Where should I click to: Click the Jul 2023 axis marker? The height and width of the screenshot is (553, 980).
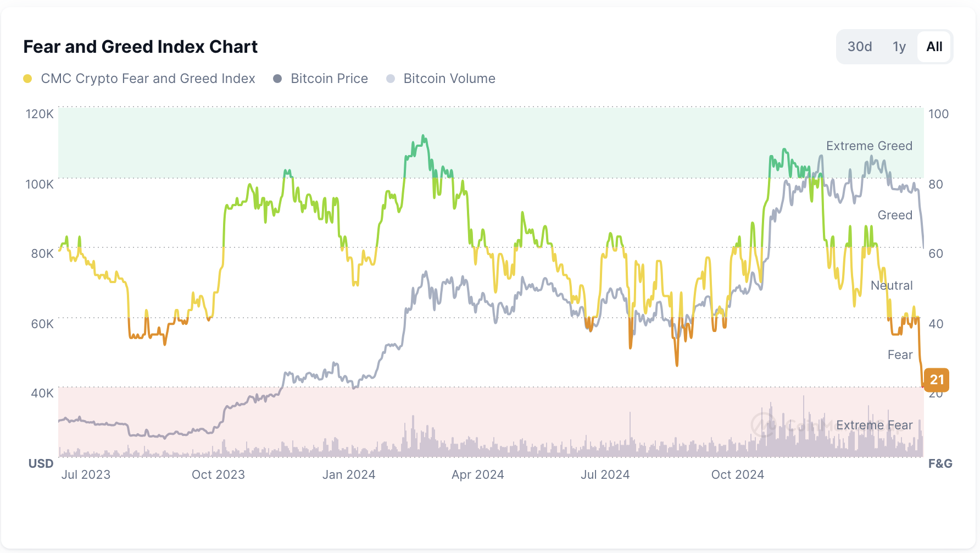pyautogui.click(x=86, y=474)
